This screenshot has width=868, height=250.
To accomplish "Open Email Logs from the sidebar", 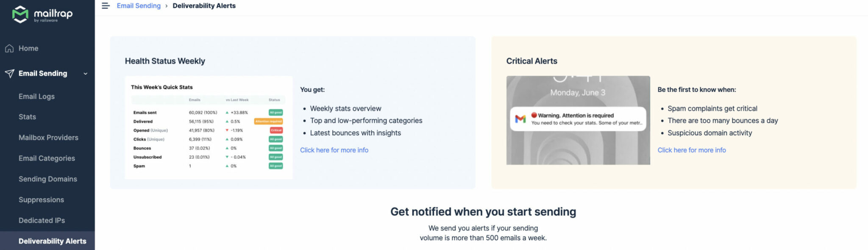I will coord(36,96).
